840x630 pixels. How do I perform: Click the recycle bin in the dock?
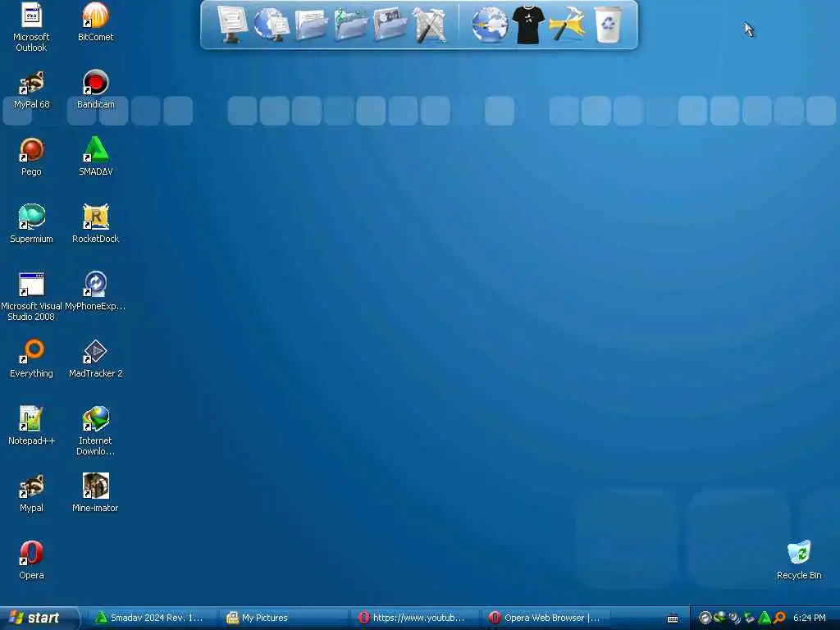(608, 24)
